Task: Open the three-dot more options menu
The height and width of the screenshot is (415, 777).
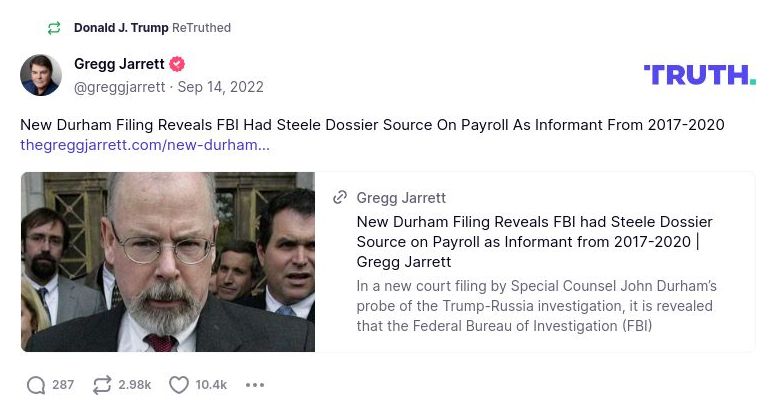Action: (x=255, y=385)
